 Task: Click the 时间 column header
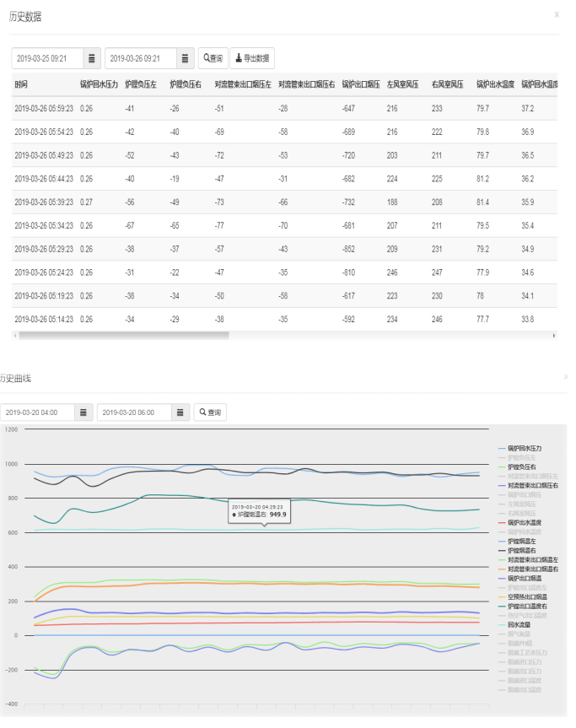point(21,84)
